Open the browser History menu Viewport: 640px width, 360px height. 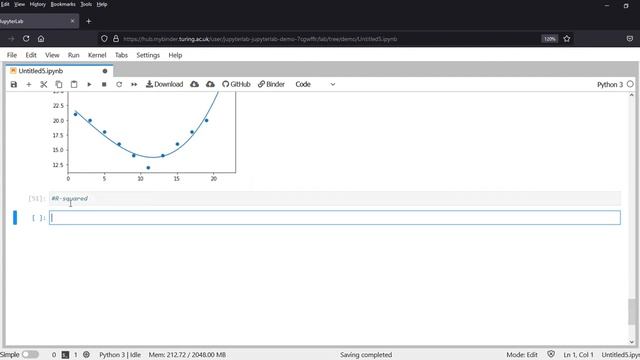pos(38,4)
